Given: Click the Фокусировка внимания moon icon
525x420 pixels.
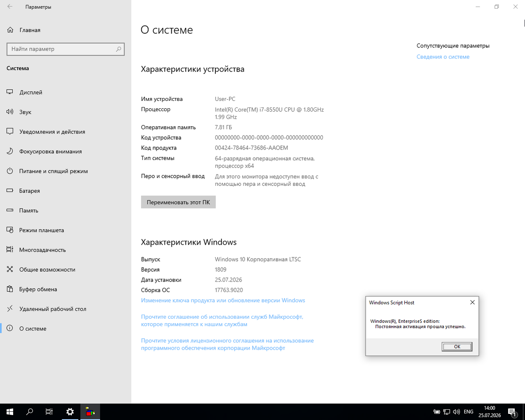Looking at the screenshot, I should coord(10,152).
